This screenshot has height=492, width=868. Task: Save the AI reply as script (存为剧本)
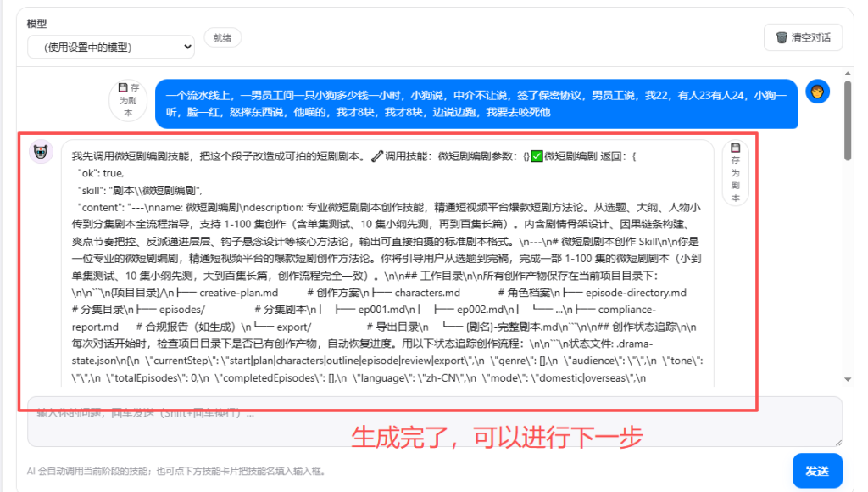(x=735, y=173)
